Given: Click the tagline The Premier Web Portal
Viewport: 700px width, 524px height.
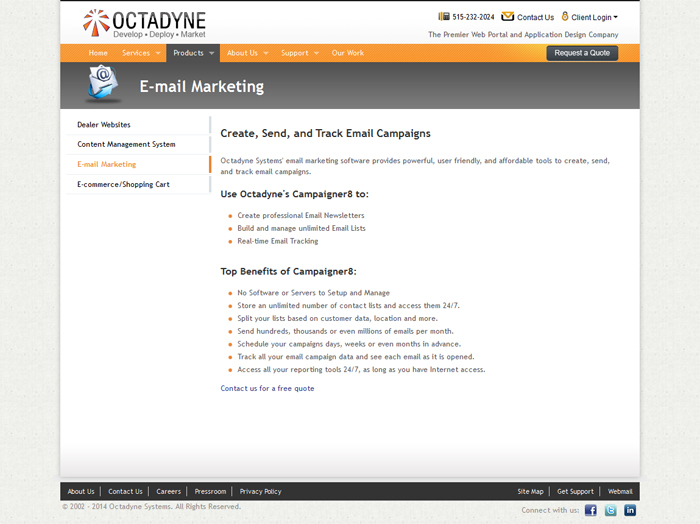Looking at the screenshot, I should tap(523, 34).
